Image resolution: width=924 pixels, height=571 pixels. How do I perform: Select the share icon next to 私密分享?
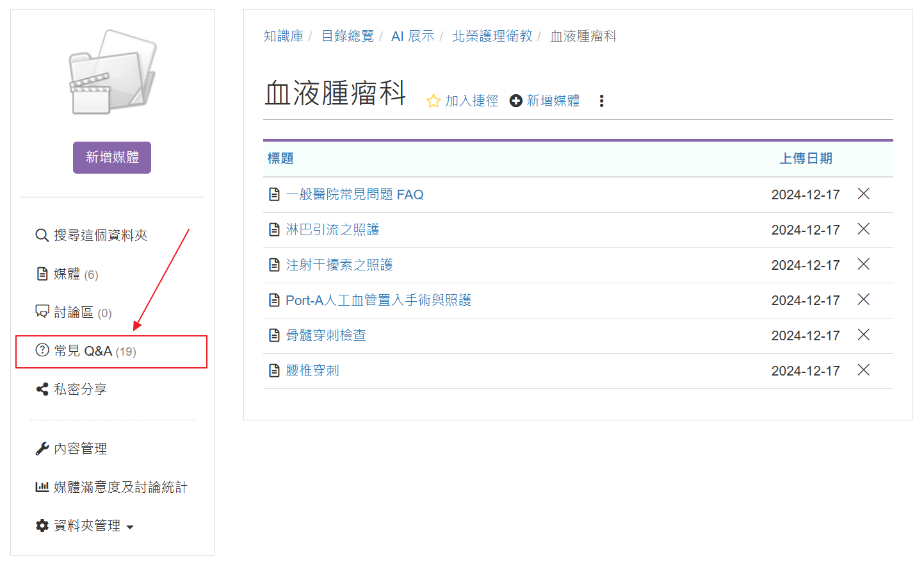pos(41,389)
